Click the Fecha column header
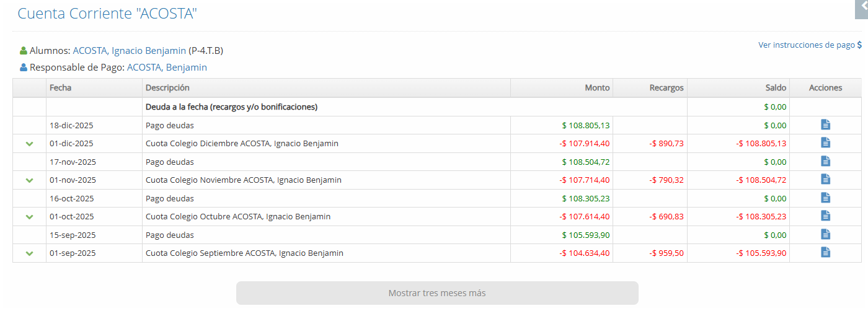Image resolution: width=868 pixels, height=311 pixels. point(61,88)
